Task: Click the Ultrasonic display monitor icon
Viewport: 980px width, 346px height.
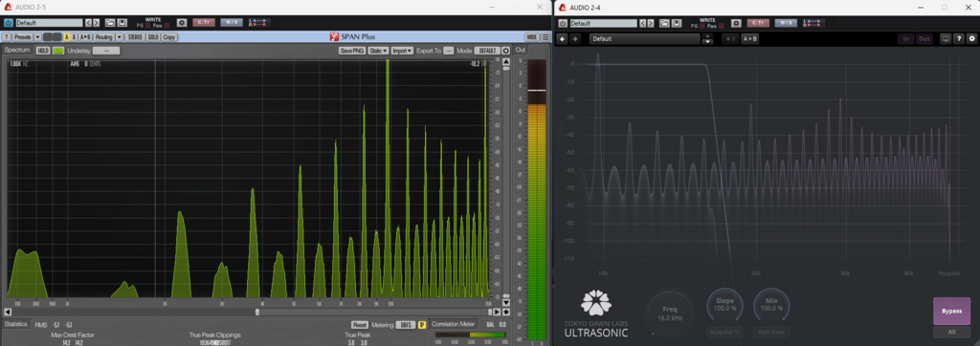Action: tap(946, 39)
